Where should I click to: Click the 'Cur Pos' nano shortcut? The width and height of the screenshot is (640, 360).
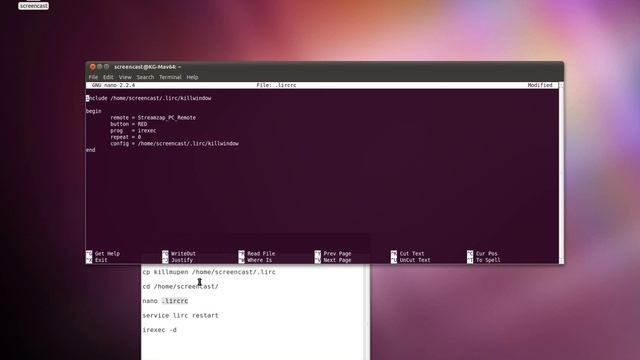tap(482, 253)
